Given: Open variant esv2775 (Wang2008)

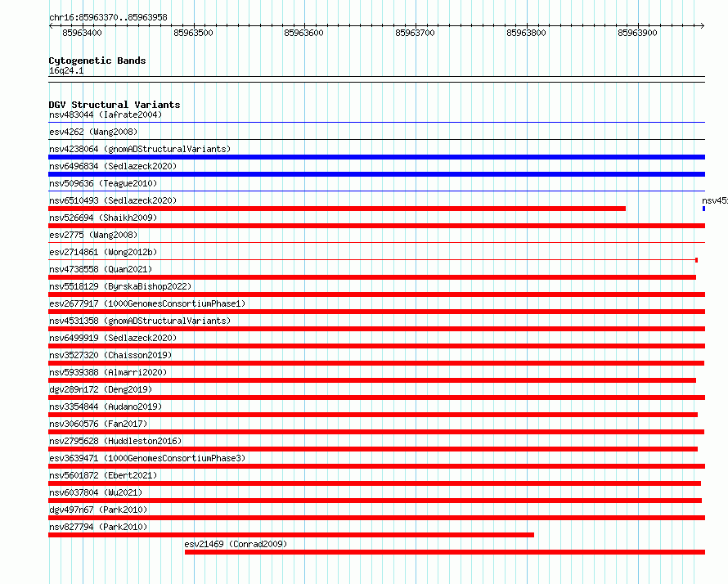Looking at the screenshot, I should [x=93, y=235].
